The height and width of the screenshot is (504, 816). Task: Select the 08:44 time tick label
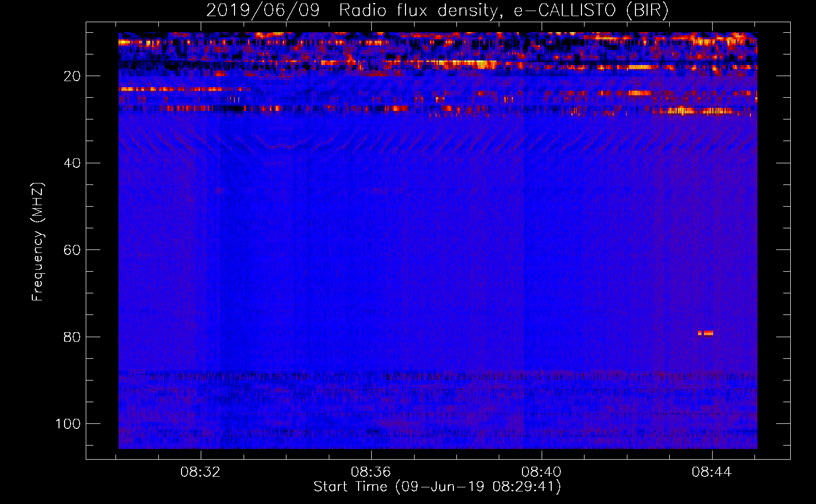pos(712,472)
